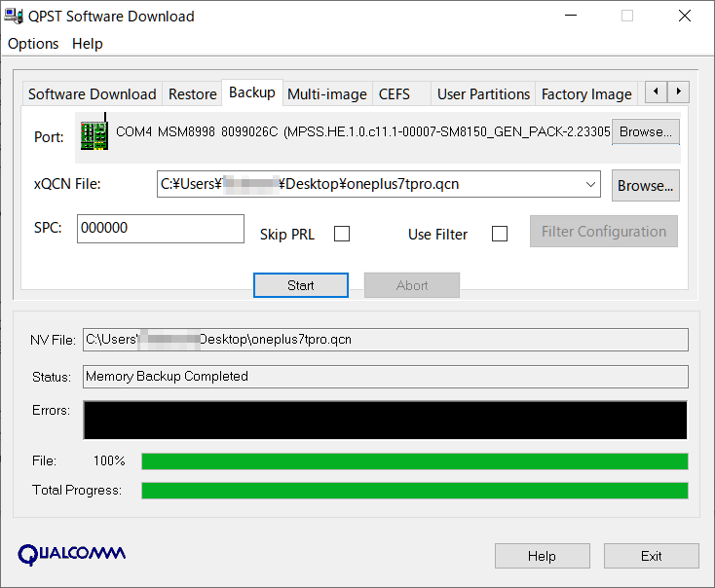Switch to the Factory Image tab
Screen dimensions: 715x588
[x=586, y=93]
